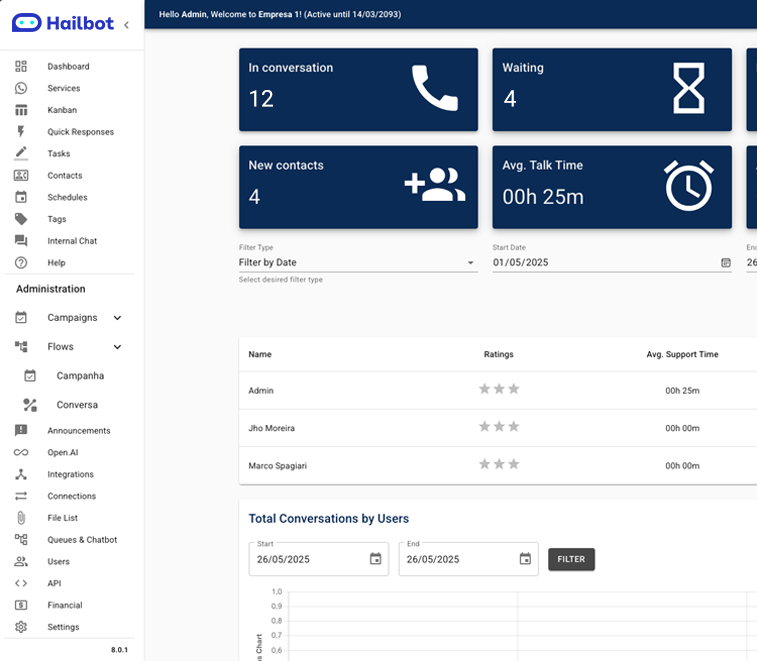This screenshot has height=661, width=757.
Task: Go to the Schedules page
Action: tap(67, 198)
